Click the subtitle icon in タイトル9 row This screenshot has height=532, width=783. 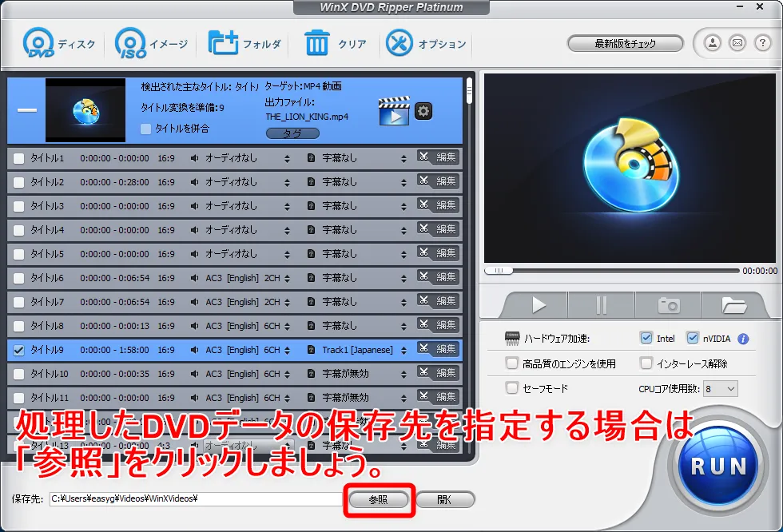(311, 350)
